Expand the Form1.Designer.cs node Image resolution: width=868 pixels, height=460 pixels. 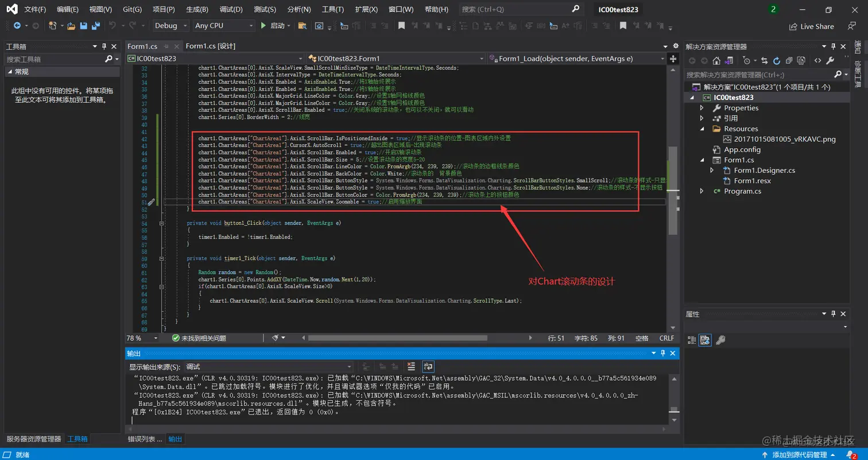712,171
